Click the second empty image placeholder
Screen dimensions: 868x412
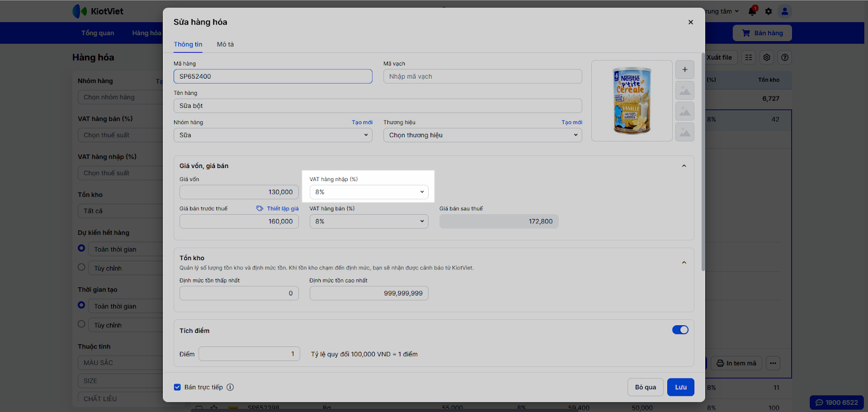[x=685, y=111]
